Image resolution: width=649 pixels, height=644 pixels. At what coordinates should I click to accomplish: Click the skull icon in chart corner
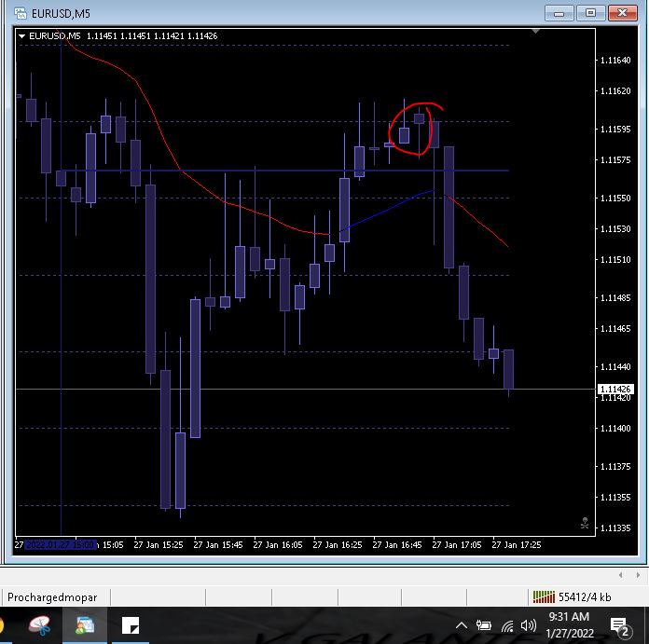point(585,523)
